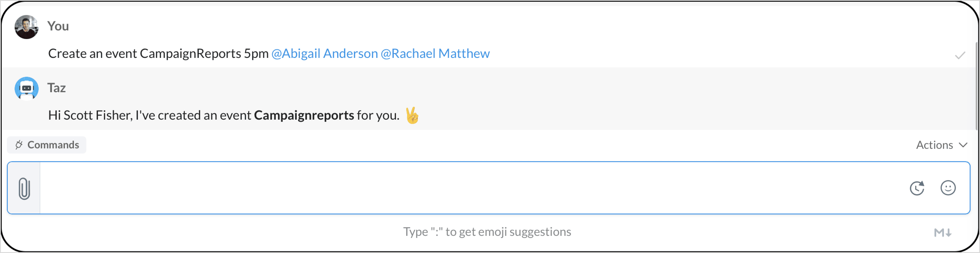Screen dimensions: 980x253
Task: Click the schedule message clock icon
Action: click(x=917, y=188)
